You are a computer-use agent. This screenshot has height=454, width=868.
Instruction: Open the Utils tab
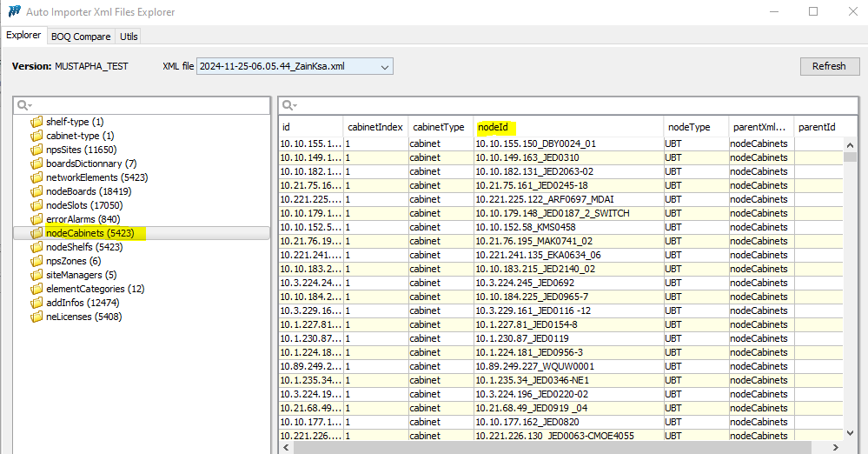pos(129,37)
